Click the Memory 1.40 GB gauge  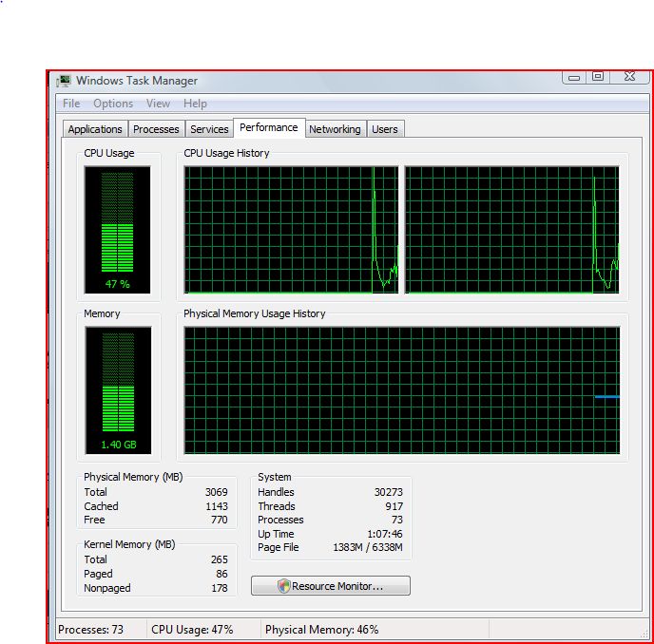(x=119, y=390)
